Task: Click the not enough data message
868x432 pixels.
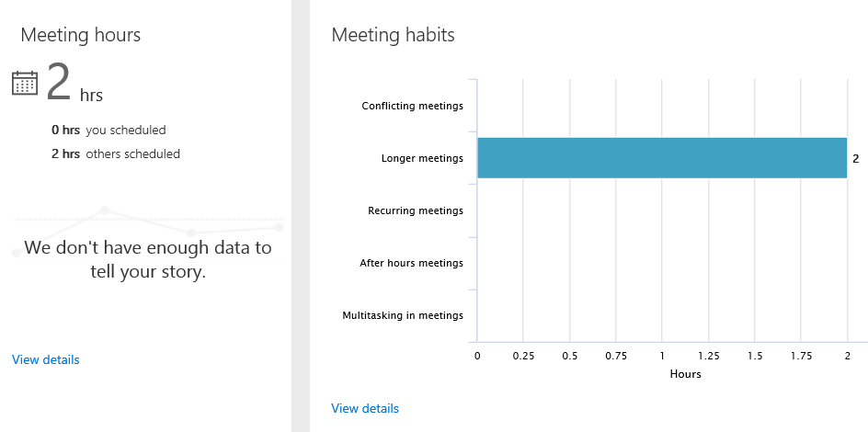Action: (147, 259)
